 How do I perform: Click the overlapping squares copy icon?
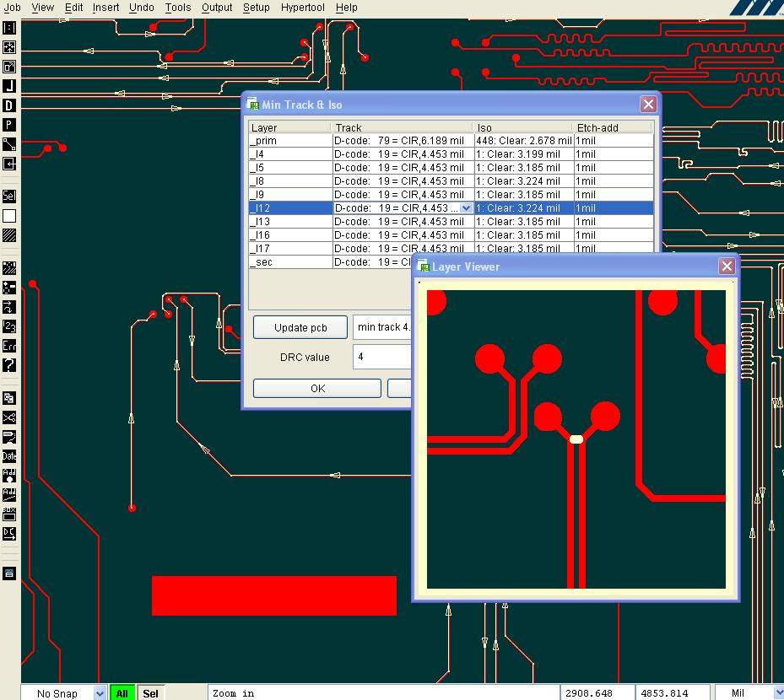coord(9,398)
